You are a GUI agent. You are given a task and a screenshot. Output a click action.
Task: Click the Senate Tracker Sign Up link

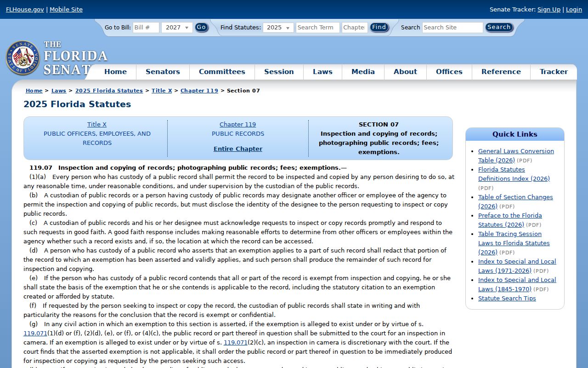coord(549,10)
